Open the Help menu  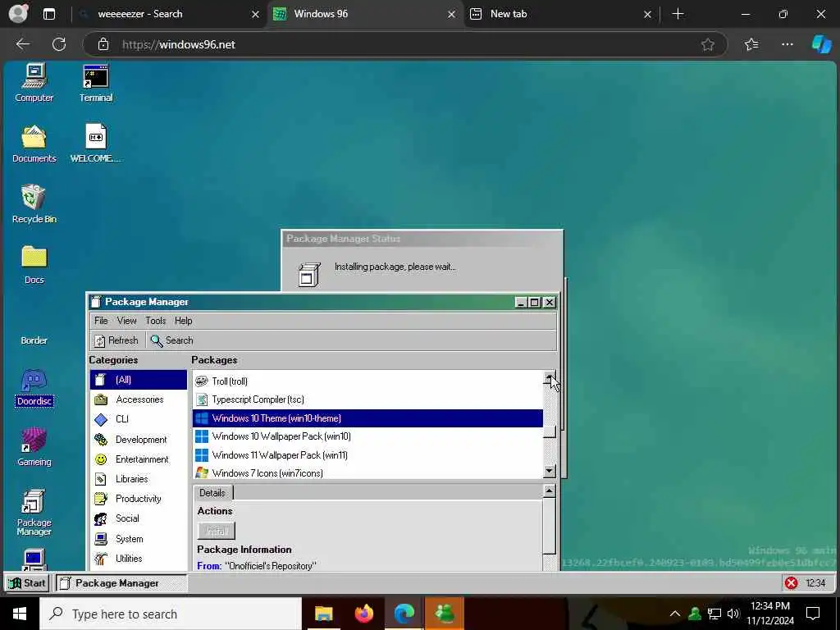pyautogui.click(x=183, y=321)
